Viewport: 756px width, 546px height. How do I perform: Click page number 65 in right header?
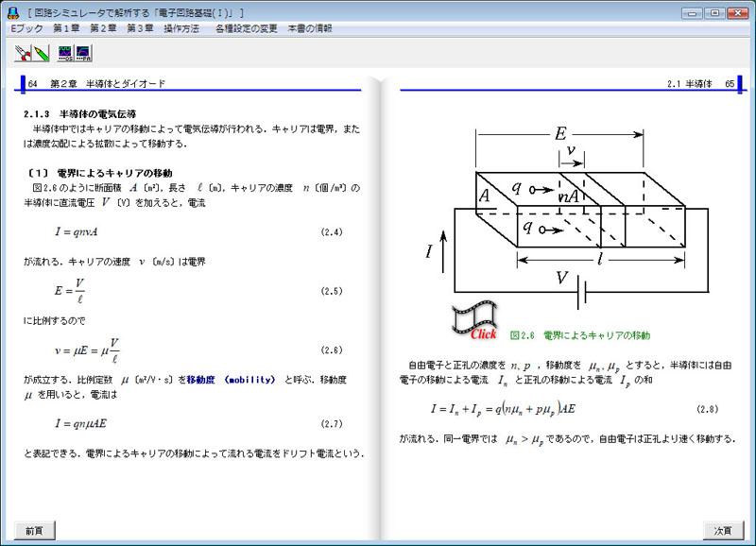coord(730,84)
